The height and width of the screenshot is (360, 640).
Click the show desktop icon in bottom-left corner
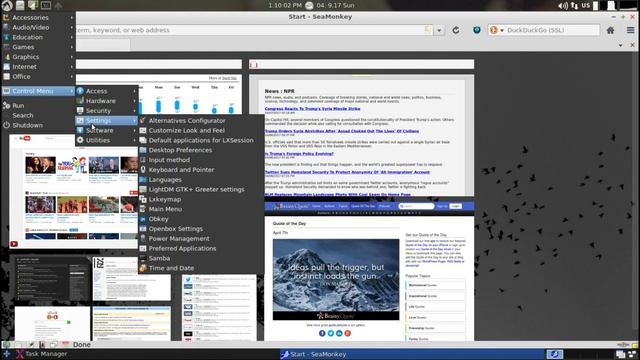[x=7, y=354]
